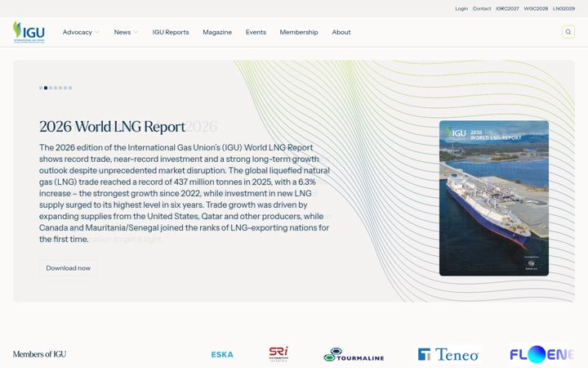Screen dimensions: 588x368
Task: Go to IGU Reports page
Action: (x=171, y=32)
